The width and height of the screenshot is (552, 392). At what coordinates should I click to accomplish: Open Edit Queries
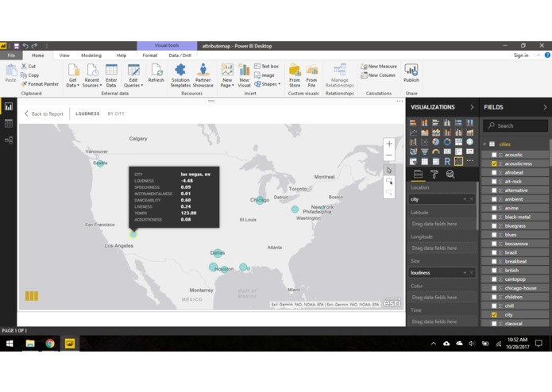133,75
